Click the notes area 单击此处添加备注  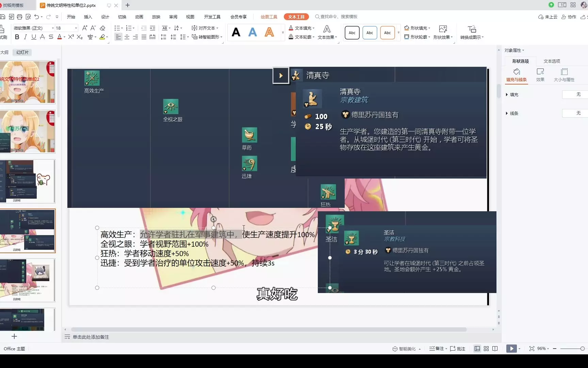(91, 337)
